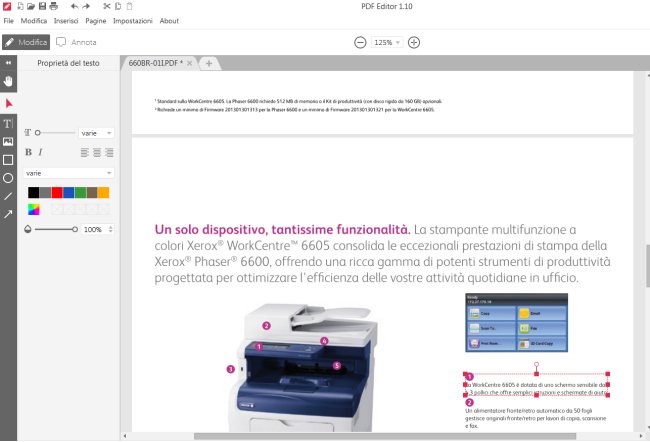Click the zoom out minus icon
Viewport: 650px width, 442px height.
360,42
